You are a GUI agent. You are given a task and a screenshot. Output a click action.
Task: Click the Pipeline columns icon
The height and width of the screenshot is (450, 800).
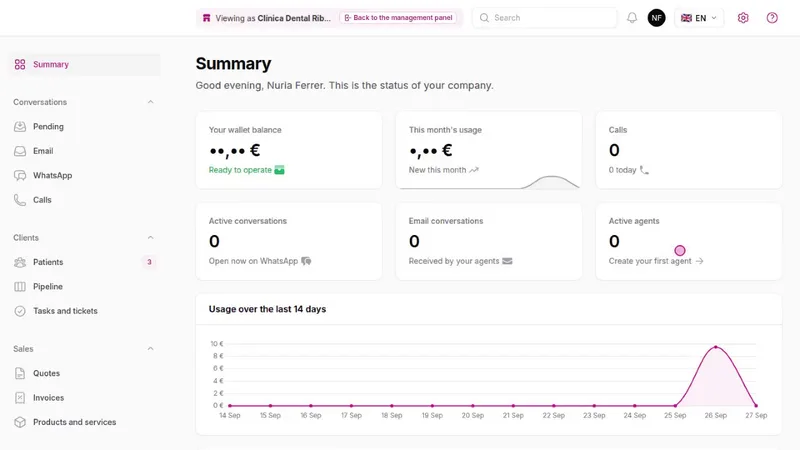tap(20, 287)
